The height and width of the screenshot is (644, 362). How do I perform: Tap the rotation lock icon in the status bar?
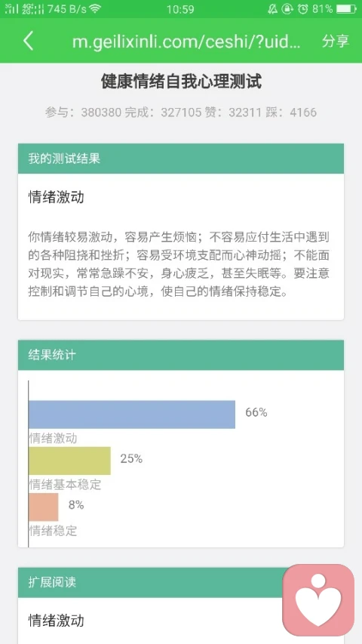(287, 8)
